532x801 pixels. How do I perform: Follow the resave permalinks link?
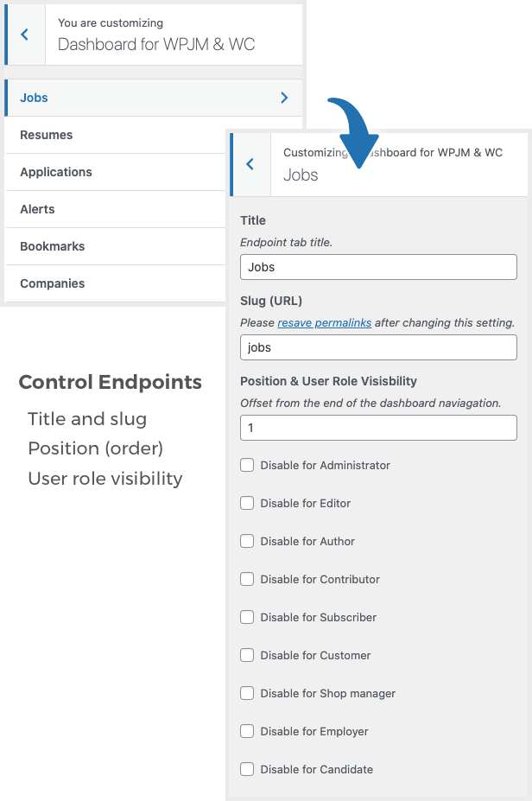325,322
